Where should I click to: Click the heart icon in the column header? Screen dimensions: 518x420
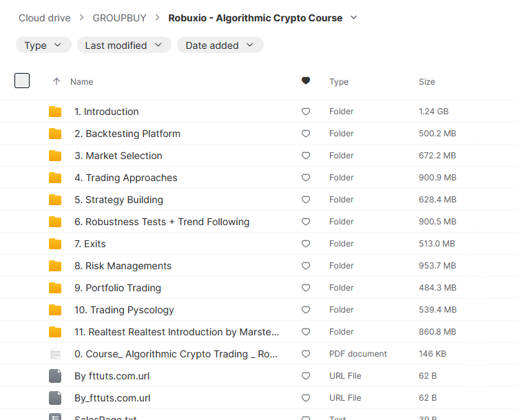pyautogui.click(x=306, y=81)
